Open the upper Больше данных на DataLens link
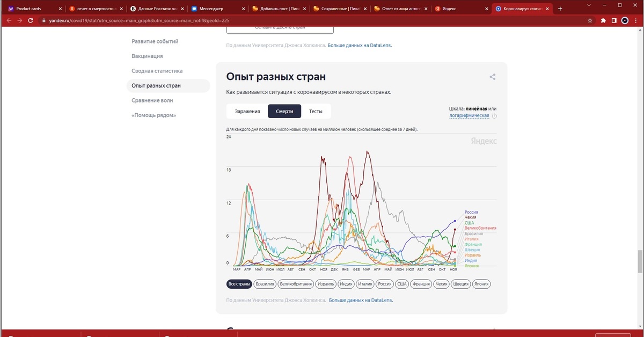This screenshot has height=337, width=644. (360, 46)
